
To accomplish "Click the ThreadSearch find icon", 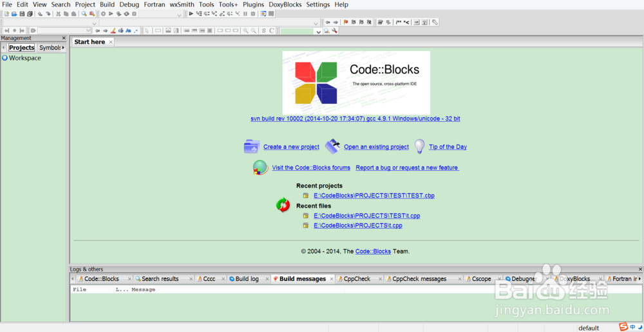I will click(x=327, y=30).
